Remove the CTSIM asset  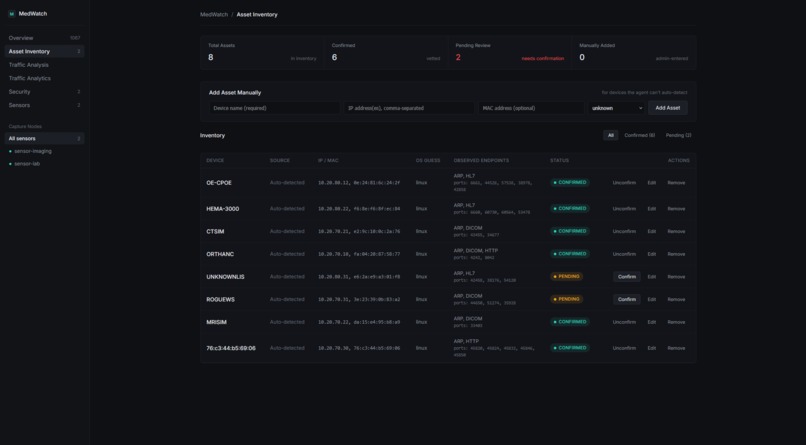click(676, 231)
